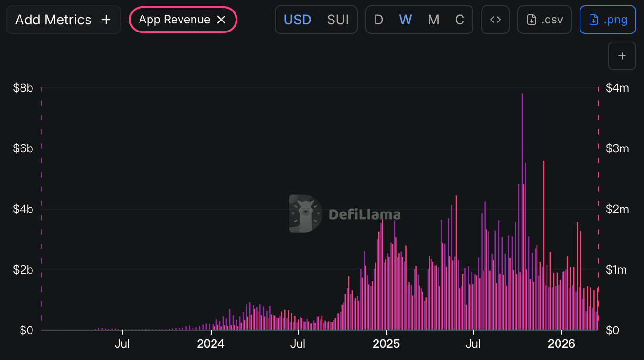Select the daily (D) interval
This screenshot has height=360, width=644.
click(x=378, y=20)
